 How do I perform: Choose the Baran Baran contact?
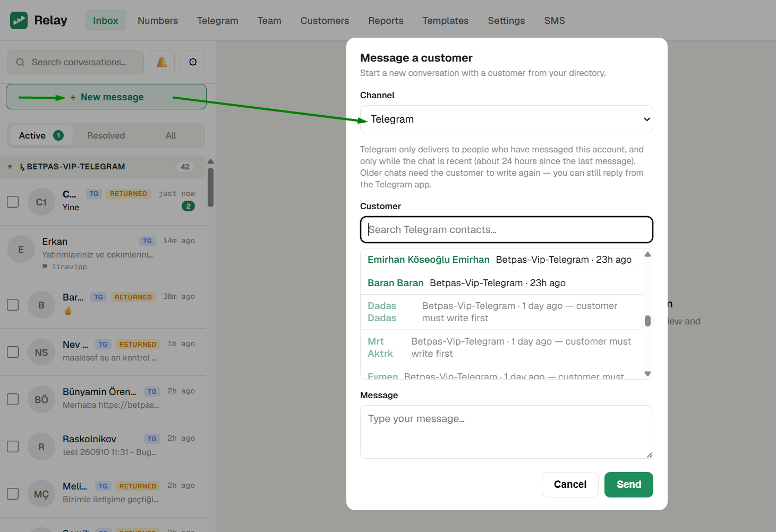click(501, 283)
